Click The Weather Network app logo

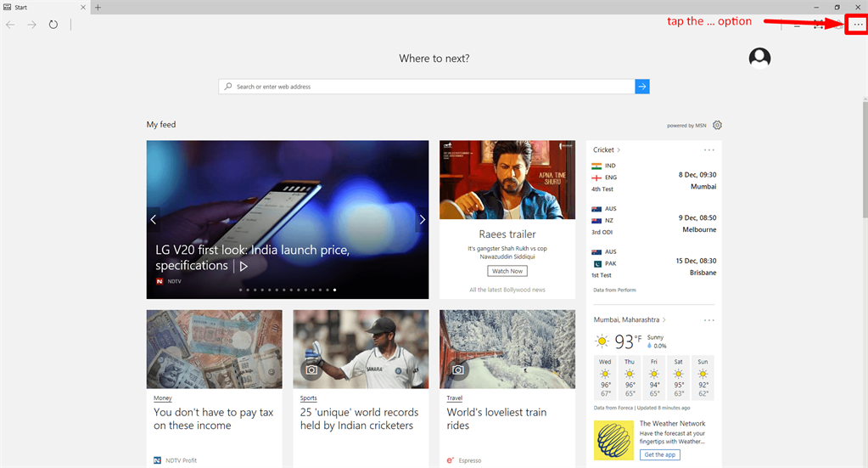pyautogui.click(x=614, y=440)
